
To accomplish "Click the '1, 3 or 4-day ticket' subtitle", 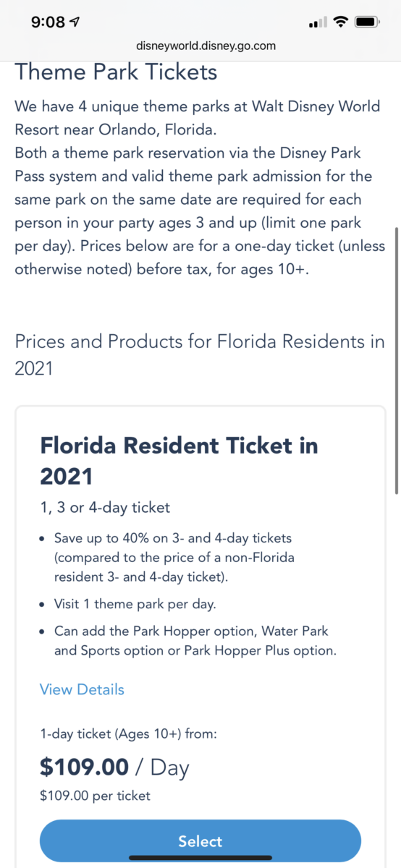I will tap(105, 507).
